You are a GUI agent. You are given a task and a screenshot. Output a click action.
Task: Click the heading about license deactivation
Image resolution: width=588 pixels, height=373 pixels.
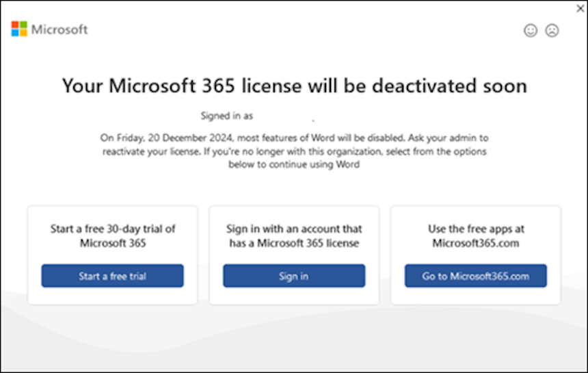pos(295,86)
